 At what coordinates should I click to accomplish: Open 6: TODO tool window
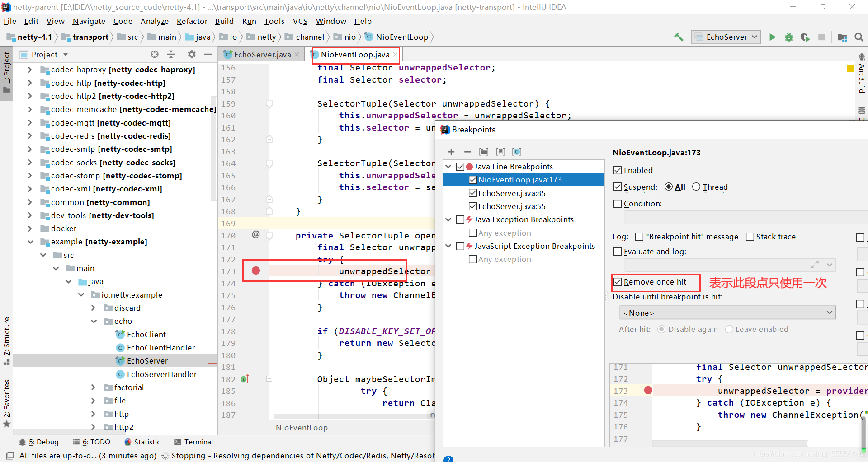pyautogui.click(x=92, y=442)
